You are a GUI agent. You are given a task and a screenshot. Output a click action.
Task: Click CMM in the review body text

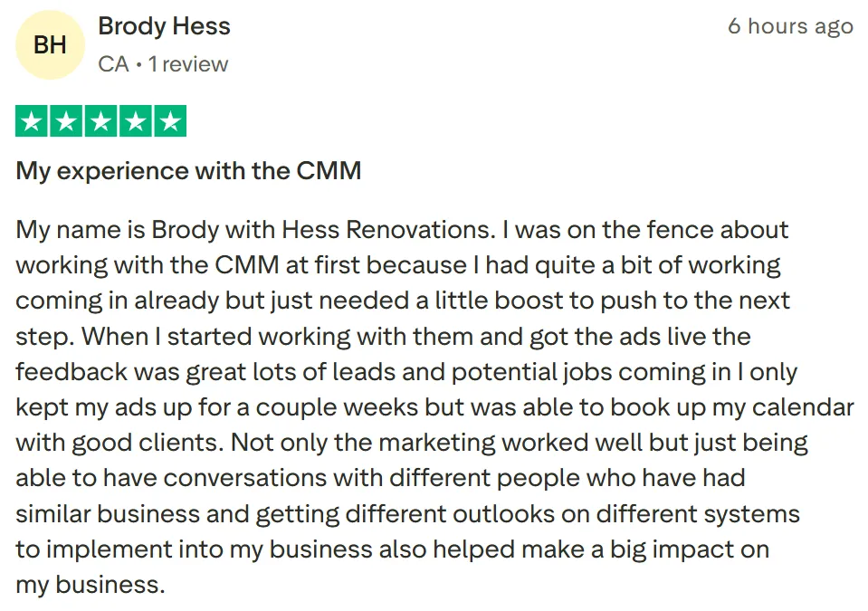click(x=247, y=265)
